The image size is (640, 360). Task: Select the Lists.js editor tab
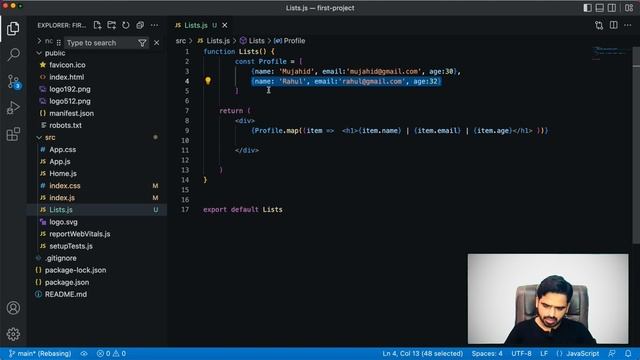coord(196,25)
